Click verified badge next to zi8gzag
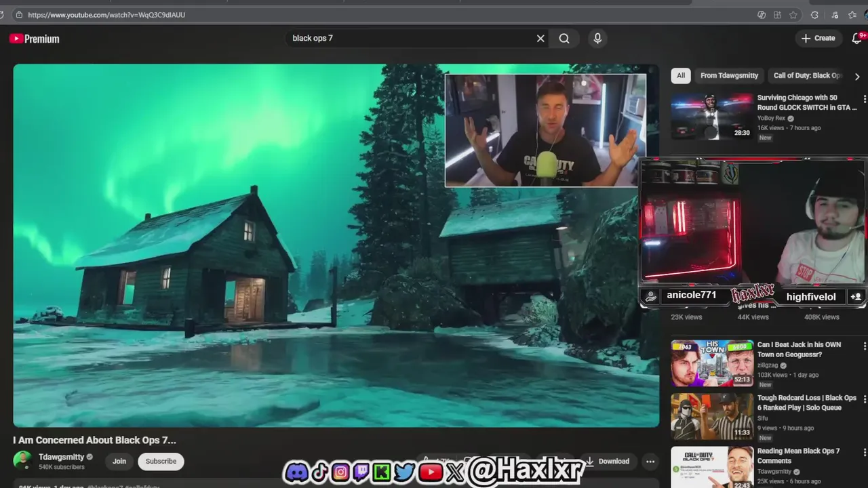The height and width of the screenshot is (488, 868). tap(783, 365)
